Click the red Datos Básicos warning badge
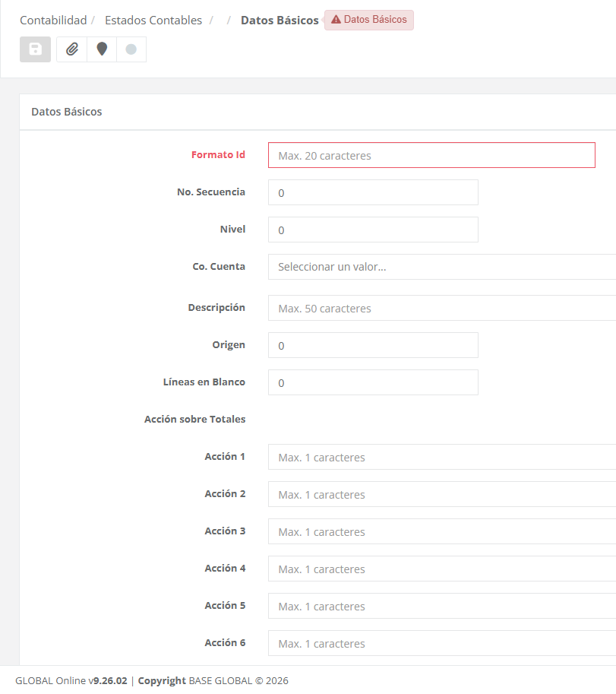The image size is (616, 694). point(369,20)
